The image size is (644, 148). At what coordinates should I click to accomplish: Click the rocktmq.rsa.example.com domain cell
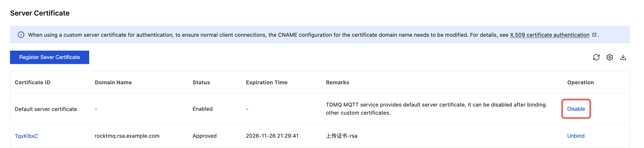[127, 136]
